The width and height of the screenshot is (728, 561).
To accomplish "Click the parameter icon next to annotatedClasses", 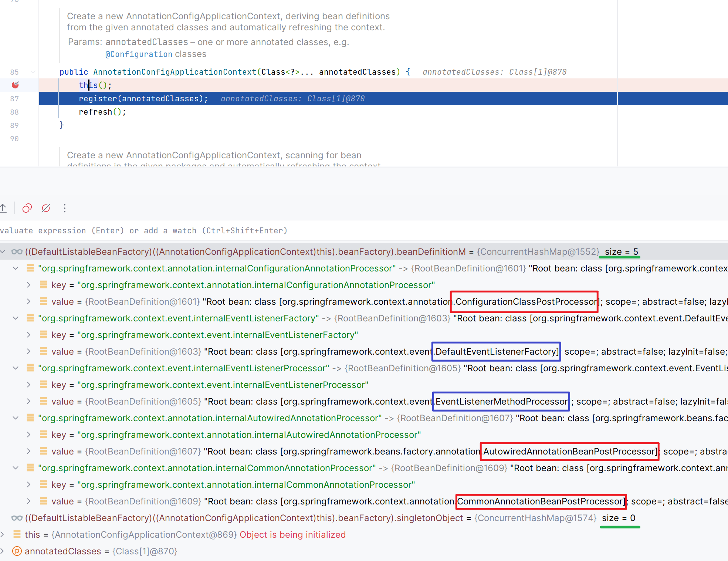I will (x=17, y=551).
